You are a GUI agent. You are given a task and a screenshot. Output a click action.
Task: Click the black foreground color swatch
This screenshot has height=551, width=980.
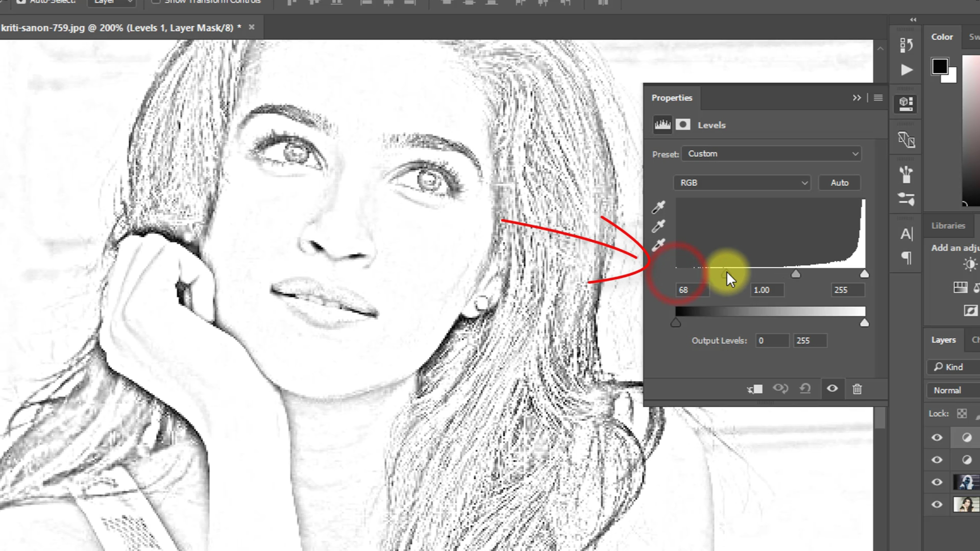940,66
